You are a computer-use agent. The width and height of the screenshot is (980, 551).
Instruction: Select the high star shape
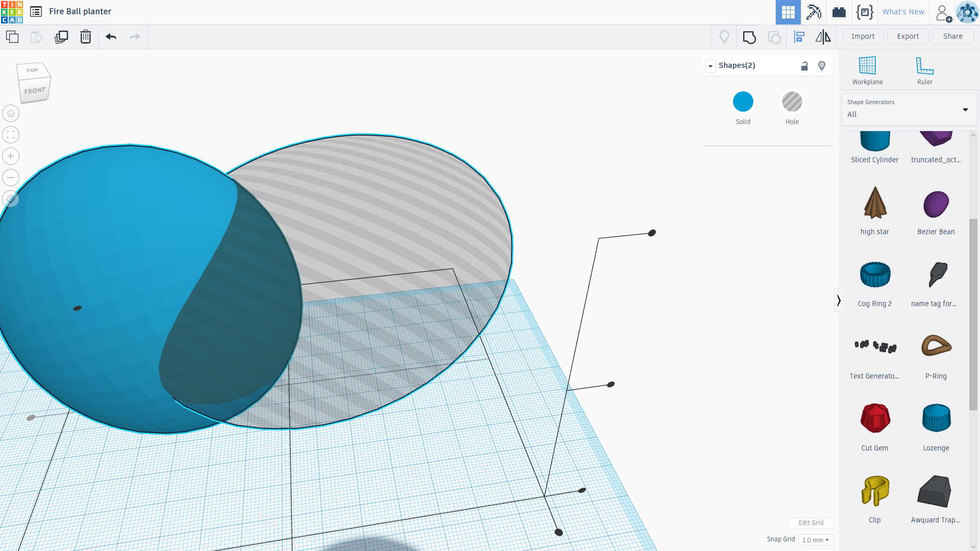875,210
